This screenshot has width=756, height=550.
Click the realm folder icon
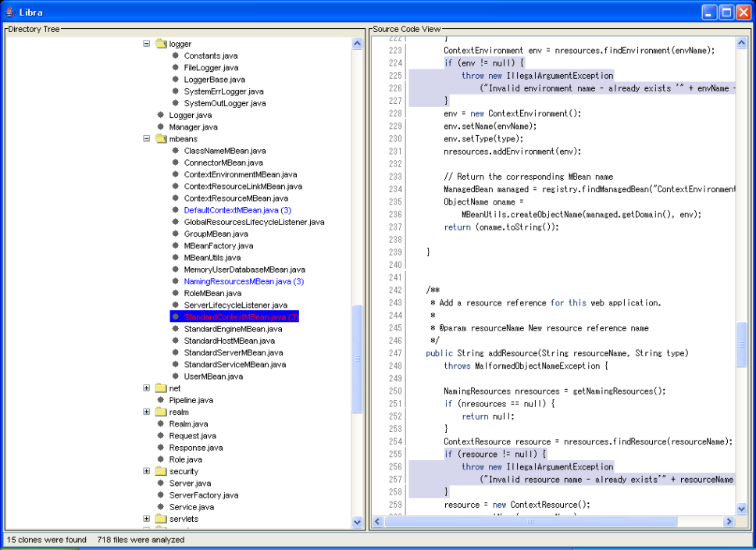[x=162, y=412]
